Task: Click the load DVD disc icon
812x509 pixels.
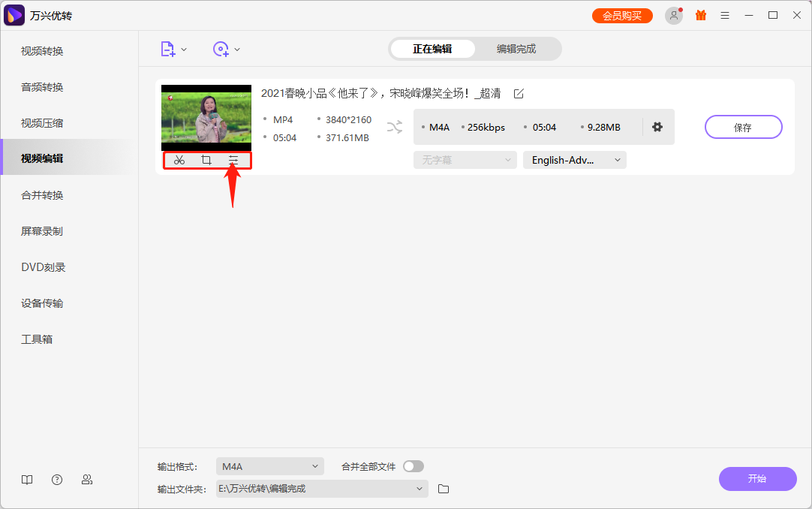Action: pyautogui.click(x=221, y=50)
